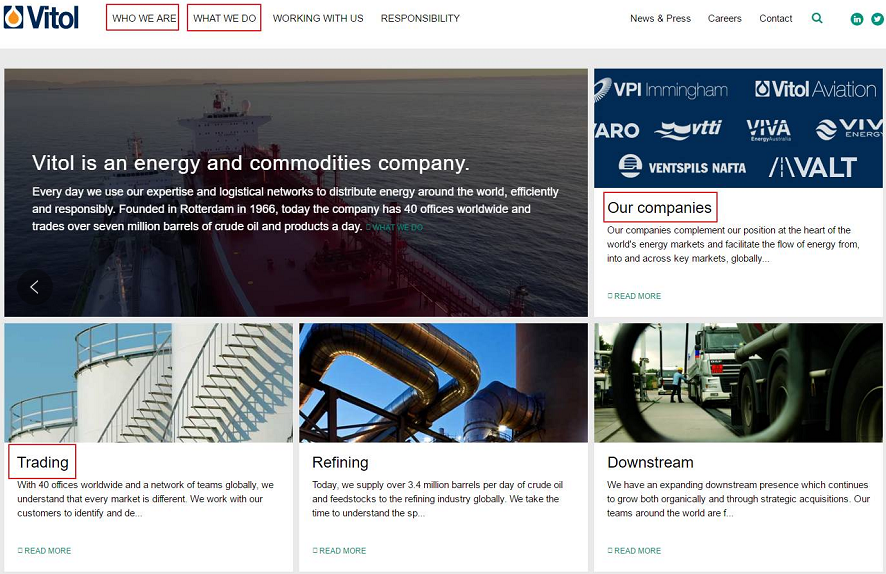The height and width of the screenshot is (574, 886).
Task: Click Refining description starting 'Today, we supply'
Action: [x=437, y=499]
